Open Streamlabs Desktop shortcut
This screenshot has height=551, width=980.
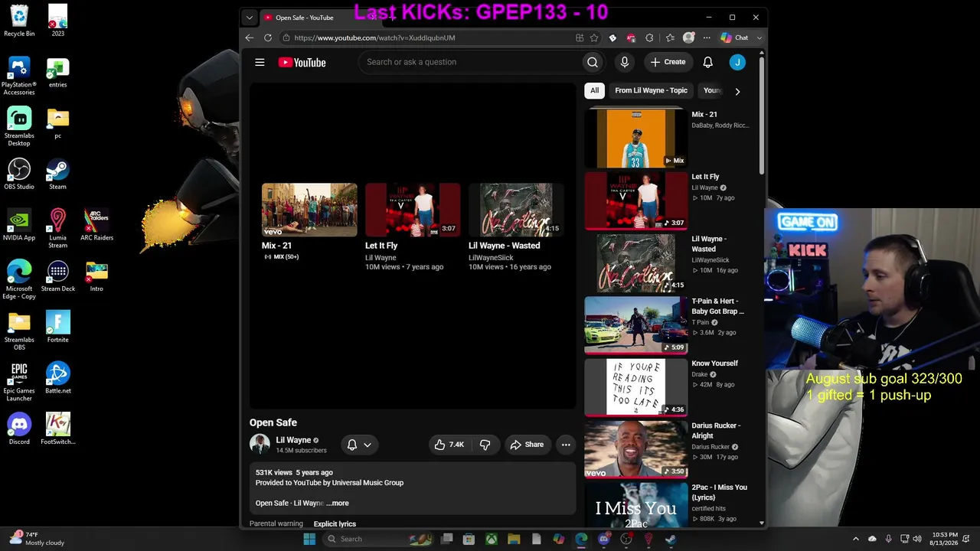pos(19,126)
